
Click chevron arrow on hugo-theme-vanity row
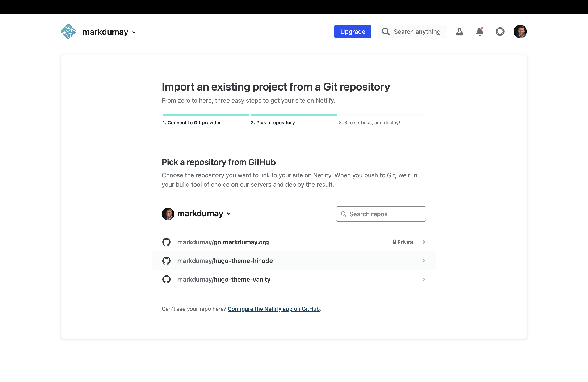[x=424, y=279]
